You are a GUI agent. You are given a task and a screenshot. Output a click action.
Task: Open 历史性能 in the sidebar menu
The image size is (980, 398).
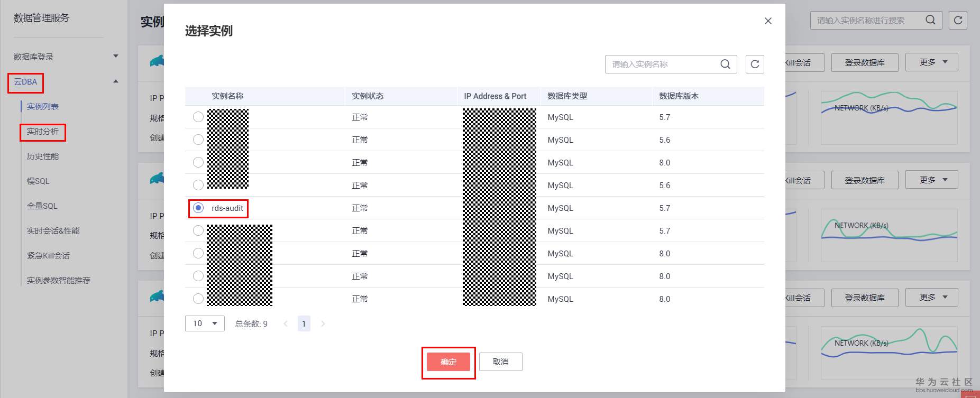click(x=43, y=156)
